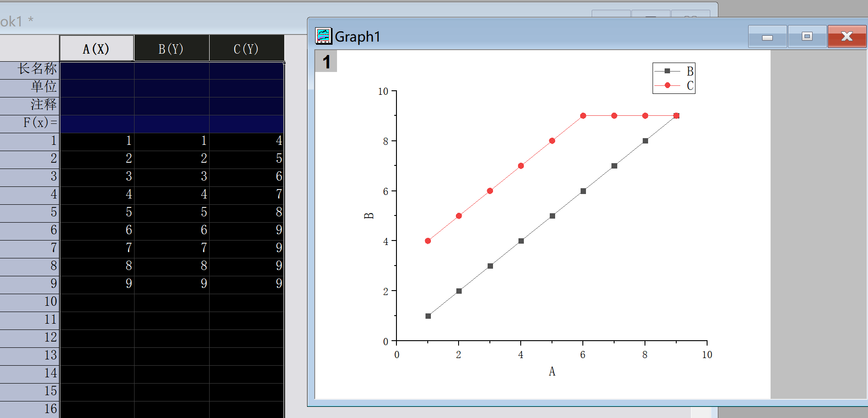Click the 注释 row label
868x418 pixels.
coord(29,106)
